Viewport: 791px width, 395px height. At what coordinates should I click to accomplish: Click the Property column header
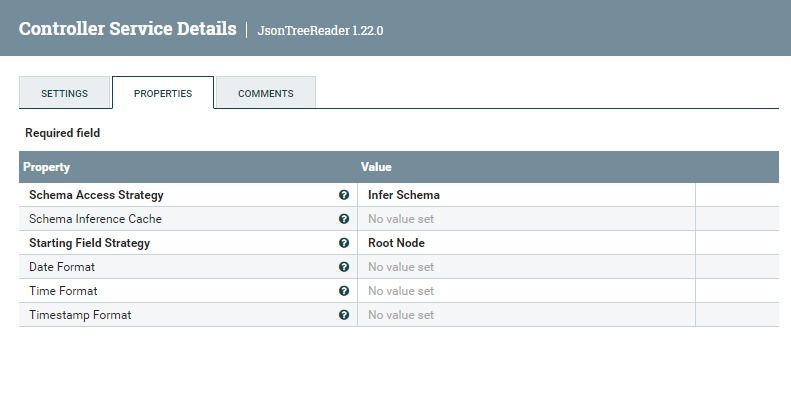pos(46,167)
